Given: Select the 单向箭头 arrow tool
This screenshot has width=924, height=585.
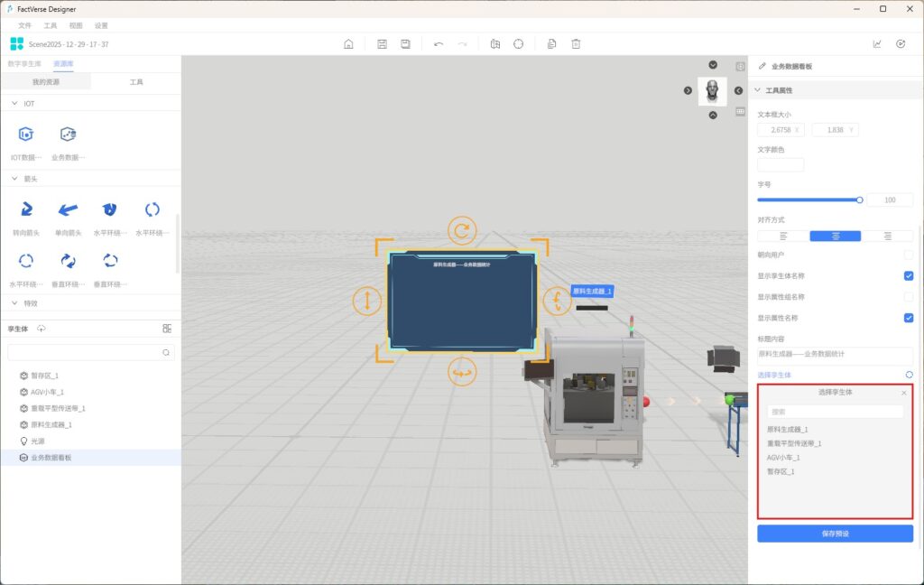Looking at the screenshot, I should point(68,209).
